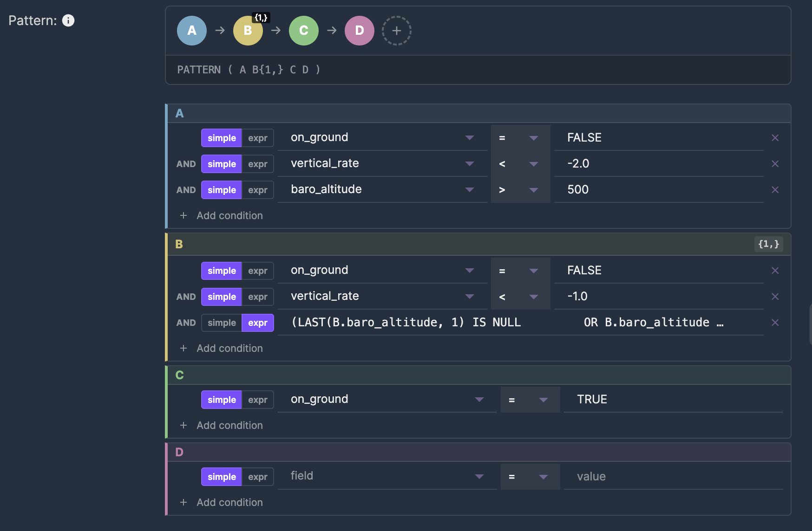Click section D header
The height and width of the screenshot is (531, 812).
point(479,452)
